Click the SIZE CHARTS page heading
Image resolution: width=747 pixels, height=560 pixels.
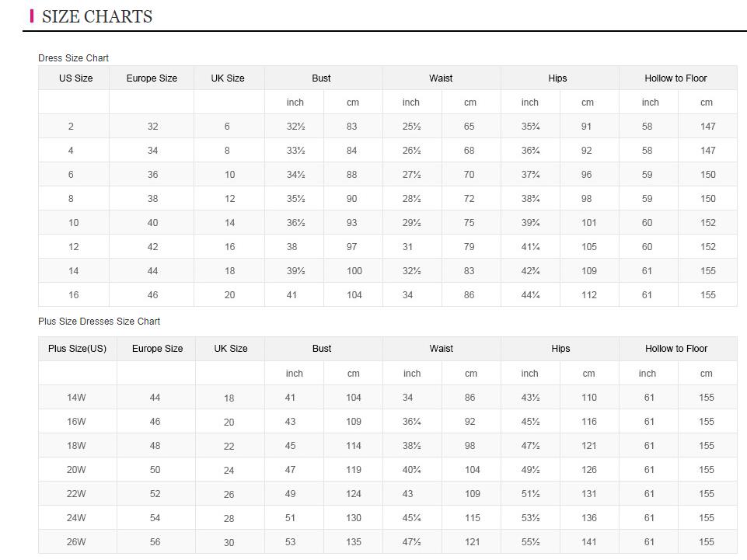point(96,16)
